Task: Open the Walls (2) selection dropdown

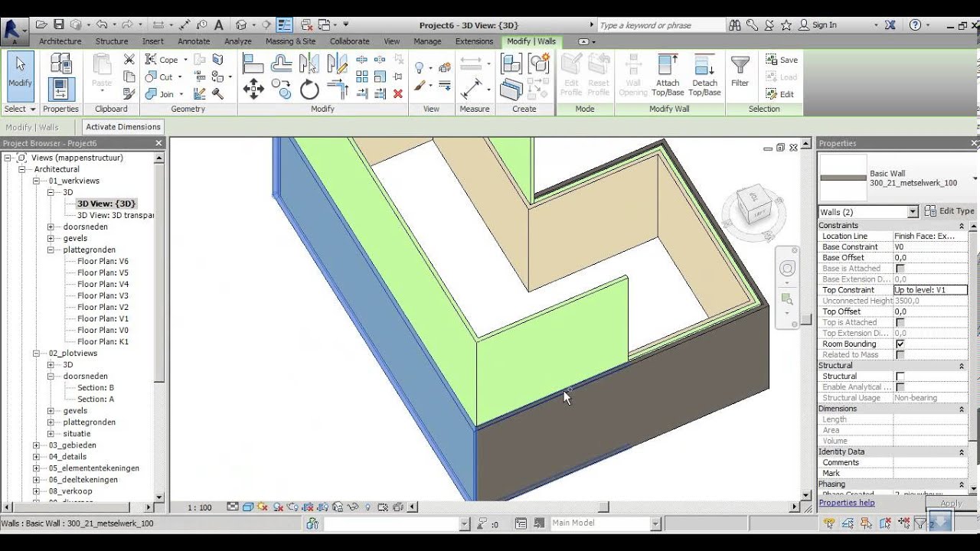Action: point(913,212)
